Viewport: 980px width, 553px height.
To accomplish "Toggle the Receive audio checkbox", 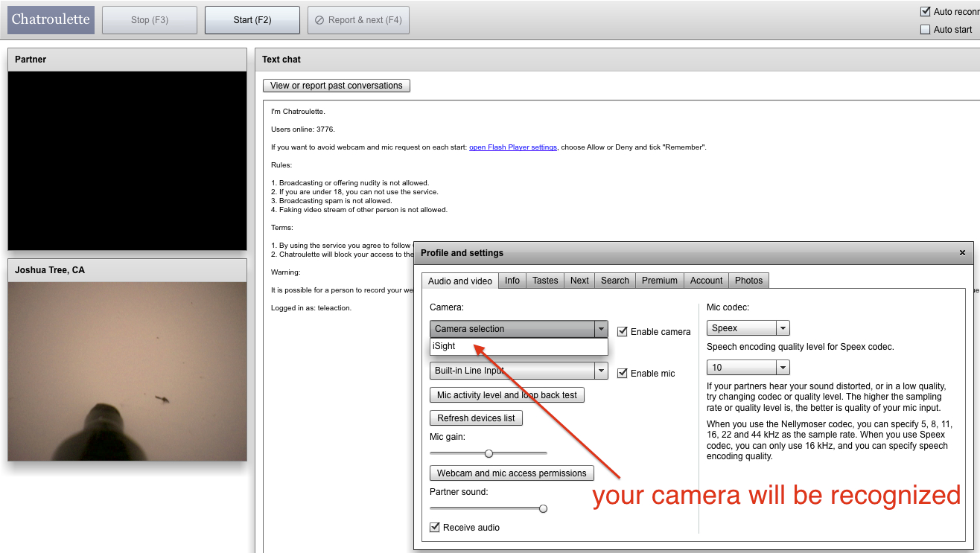I will [435, 528].
